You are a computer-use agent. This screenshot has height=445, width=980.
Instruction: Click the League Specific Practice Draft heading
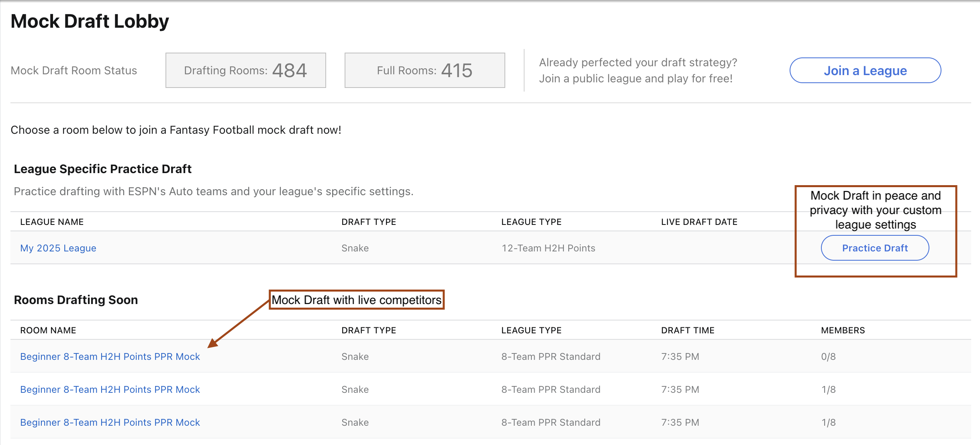click(102, 169)
